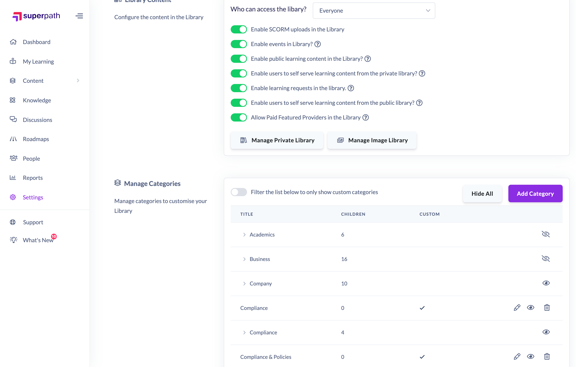Viewport: 588px width, 367px height.
Task: Collapse sidebar with hamburger menu icon
Action: pyautogui.click(x=79, y=16)
